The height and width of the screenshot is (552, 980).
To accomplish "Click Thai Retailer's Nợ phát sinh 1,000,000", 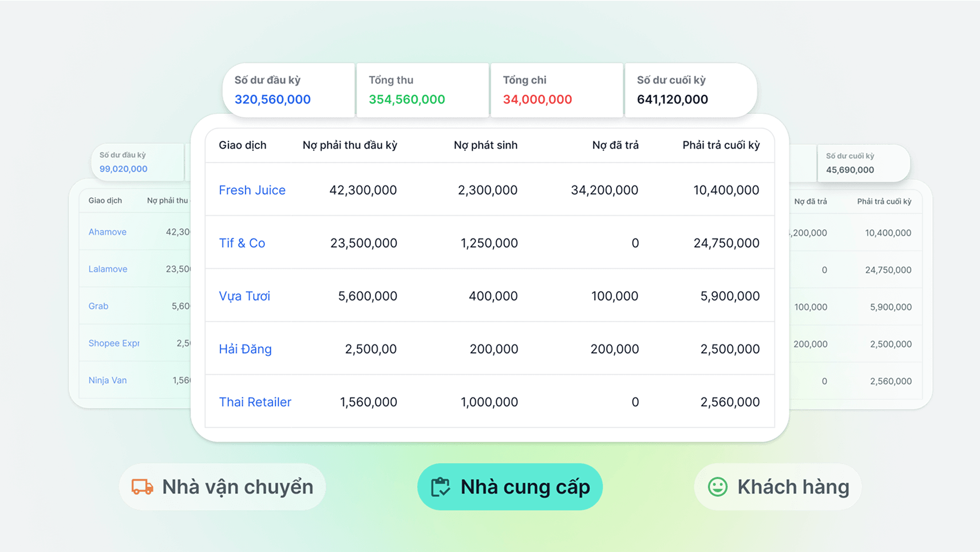I will pyautogui.click(x=489, y=402).
